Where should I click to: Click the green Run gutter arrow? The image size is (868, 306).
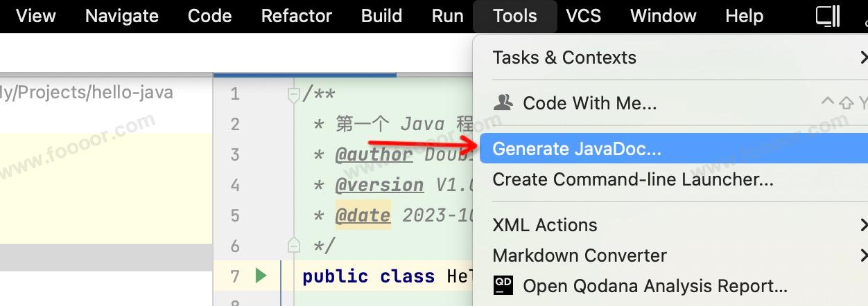(x=261, y=276)
